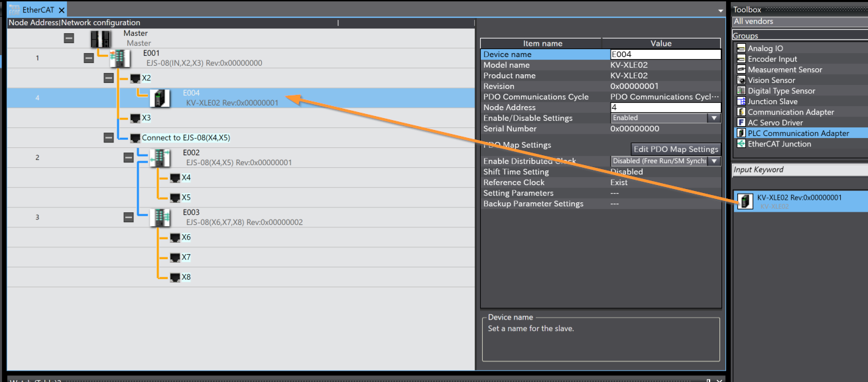Click the KV-XLE02 icon in the Toolbox

[746, 202]
